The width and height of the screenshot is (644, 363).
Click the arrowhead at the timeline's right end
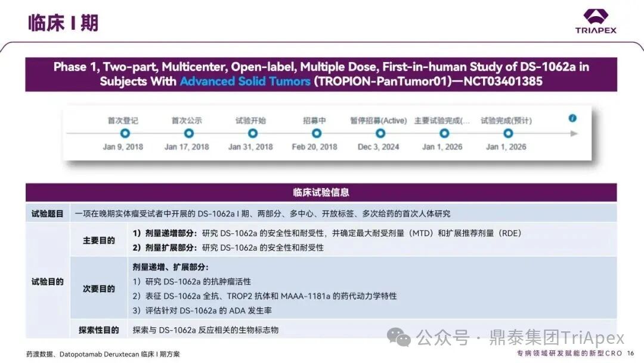coord(574,134)
